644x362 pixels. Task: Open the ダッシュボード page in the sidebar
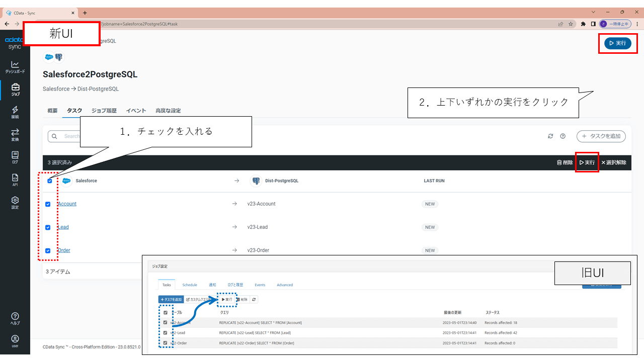point(15,67)
